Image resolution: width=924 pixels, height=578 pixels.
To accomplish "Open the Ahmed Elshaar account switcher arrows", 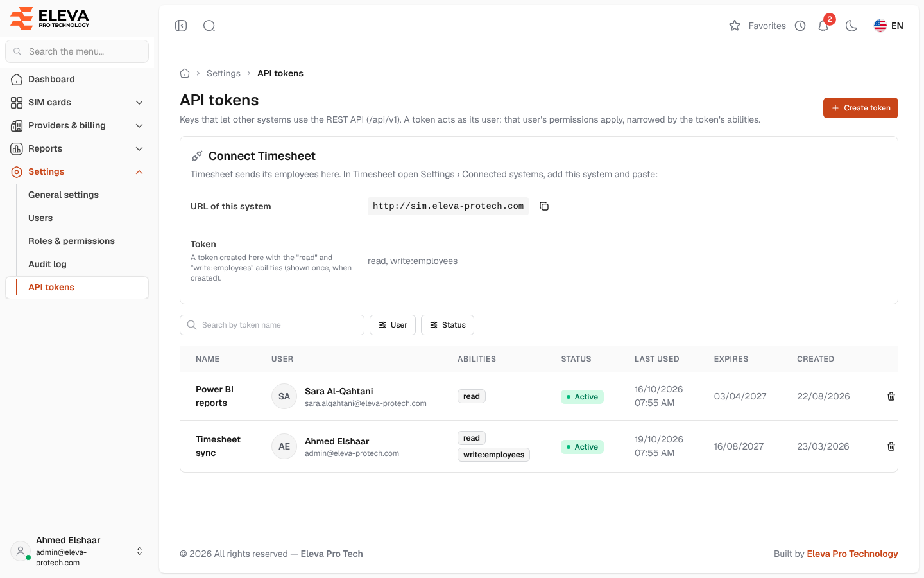I will point(139,551).
